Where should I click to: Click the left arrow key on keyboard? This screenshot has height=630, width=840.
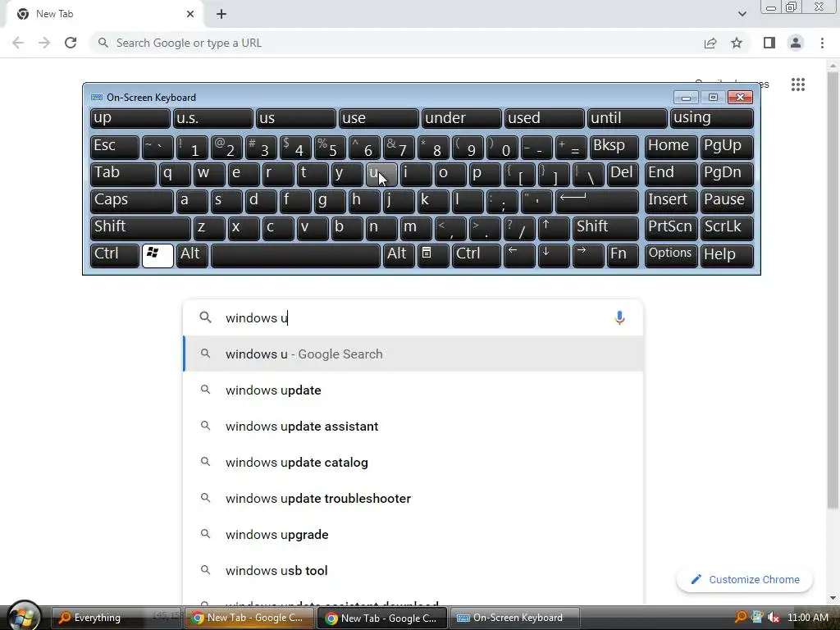[x=519, y=255]
